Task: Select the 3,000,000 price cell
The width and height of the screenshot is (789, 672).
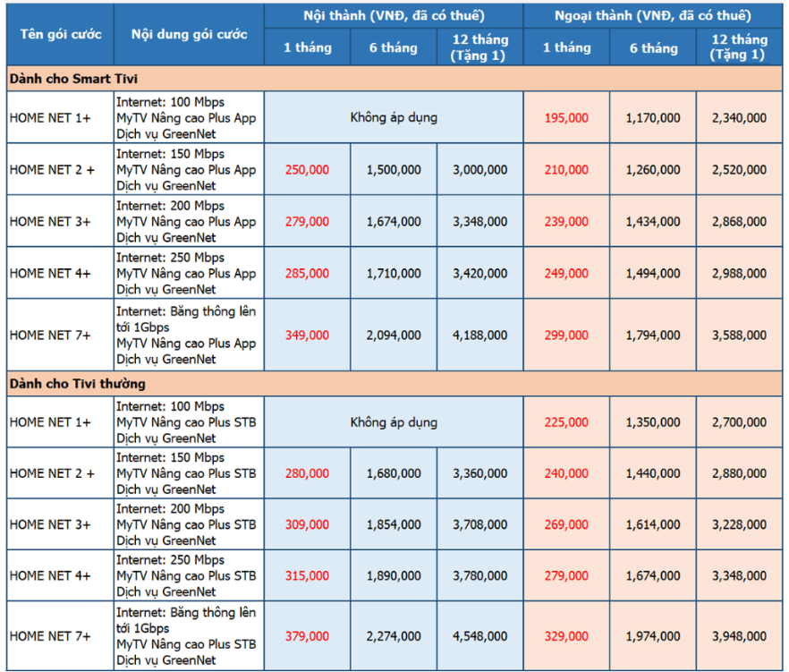Action: click(480, 170)
